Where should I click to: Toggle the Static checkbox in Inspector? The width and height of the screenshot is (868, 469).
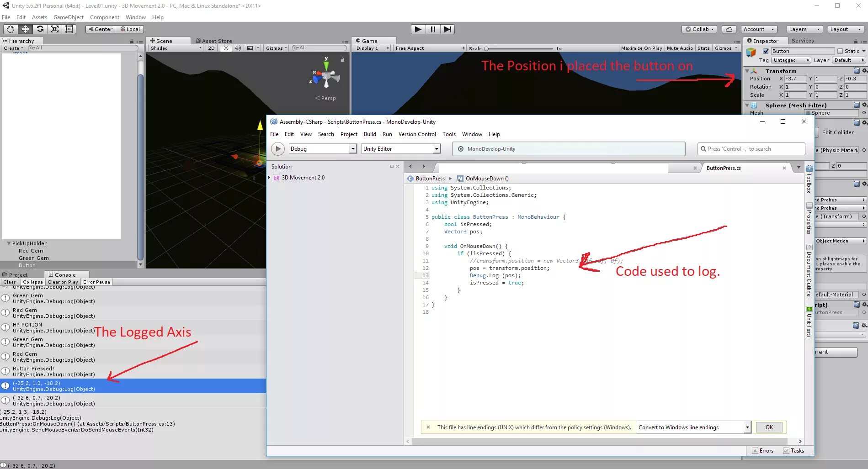(x=840, y=51)
